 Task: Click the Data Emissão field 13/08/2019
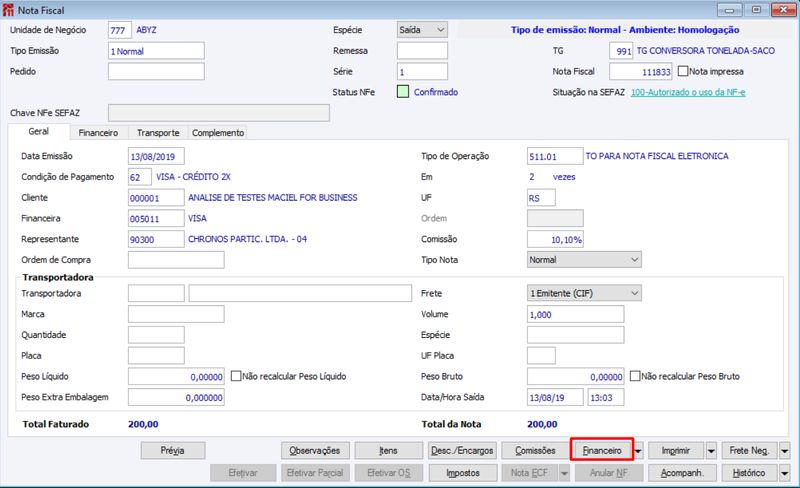[156, 156]
